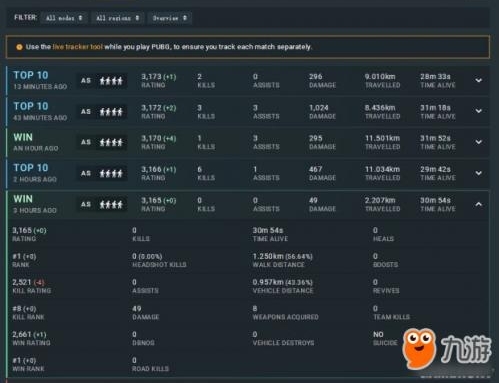This screenshot has height=383, width=499.
Task: Click the 9.010km travelled value
Action: [380, 77]
